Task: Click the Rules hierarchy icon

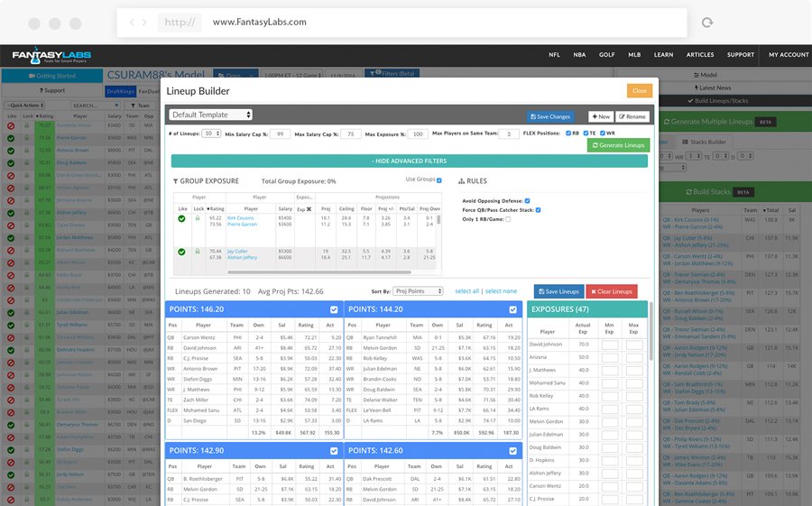Action: [461, 181]
